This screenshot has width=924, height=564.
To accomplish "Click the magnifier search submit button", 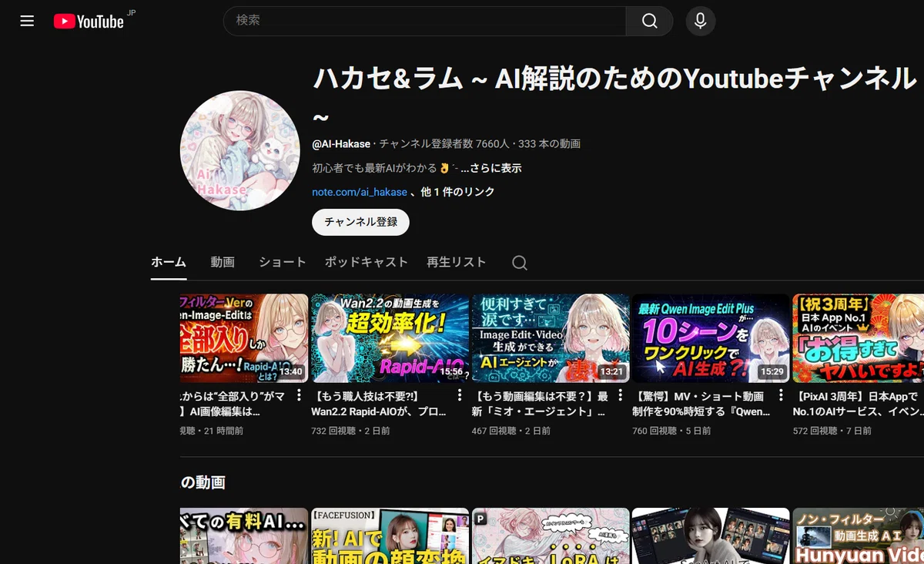I will (x=649, y=21).
